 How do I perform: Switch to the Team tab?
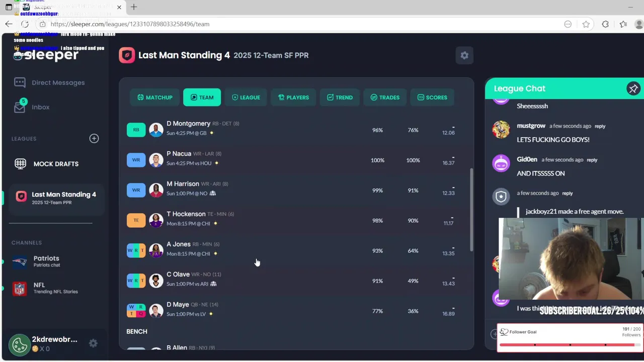click(202, 98)
